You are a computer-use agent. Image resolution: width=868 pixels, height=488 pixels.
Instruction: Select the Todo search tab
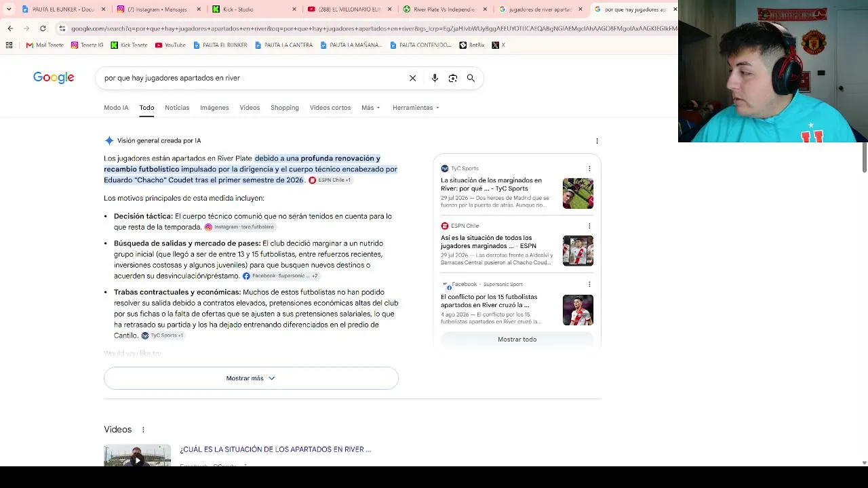(146, 108)
